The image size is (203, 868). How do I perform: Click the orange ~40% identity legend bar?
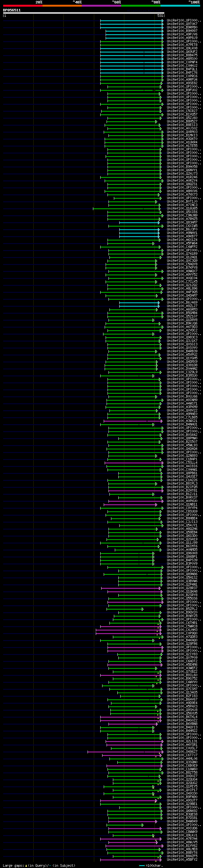point(62,6)
